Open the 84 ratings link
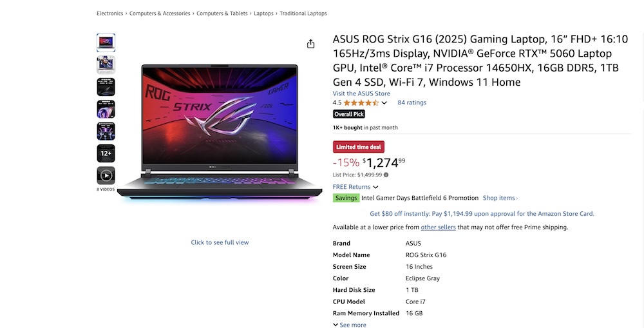Image resolution: width=644 pixels, height=328 pixels. (x=412, y=102)
